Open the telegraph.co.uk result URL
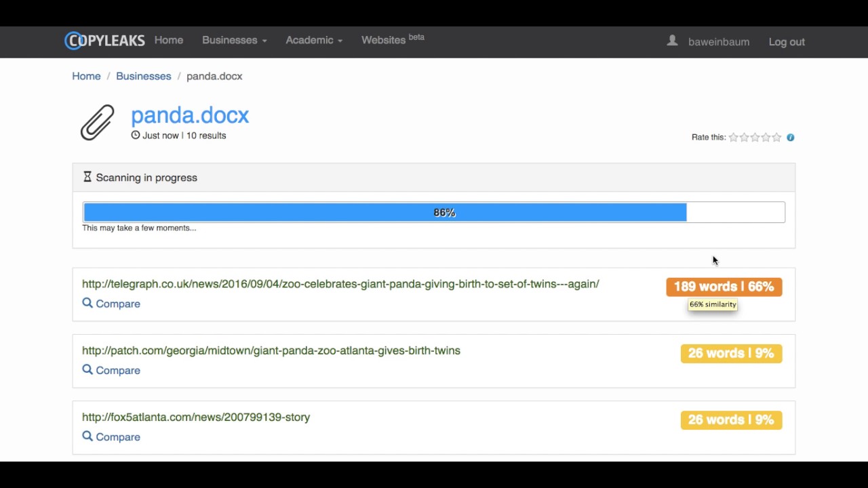Image resolution: width=868 pixels, height=488 pixels. click(x=340, y=283)
